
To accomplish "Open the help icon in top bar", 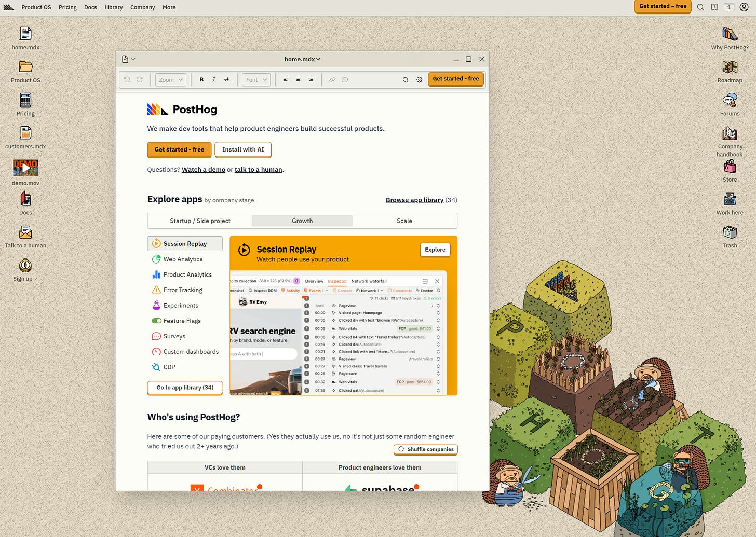I will click(714, 7).
